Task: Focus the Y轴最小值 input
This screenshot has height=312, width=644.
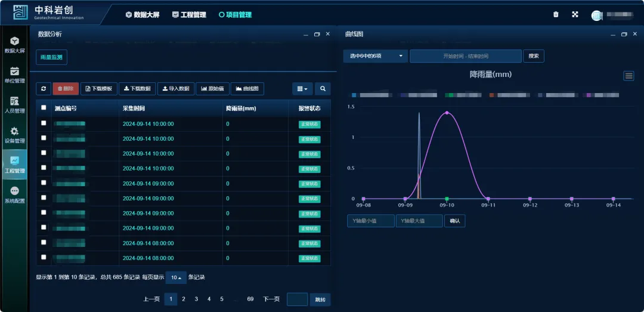Action: tap(370, 221)
